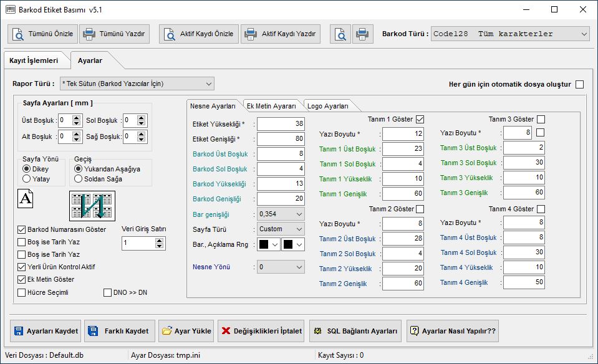
Task: Choose Soldan Sağa flow option
Action: (x=78, y=179)
